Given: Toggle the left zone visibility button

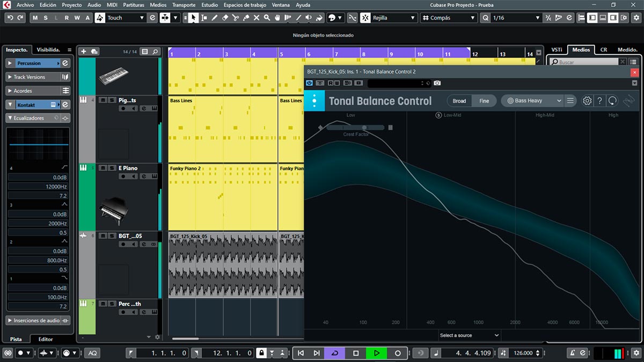Looking at the screenshot, I should pyautogui.click(x=592, y=18).
